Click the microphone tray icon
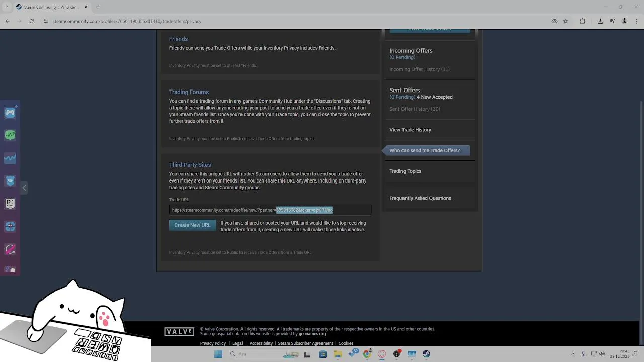Screen dimensions: 644x362 (x=583, y=354)
